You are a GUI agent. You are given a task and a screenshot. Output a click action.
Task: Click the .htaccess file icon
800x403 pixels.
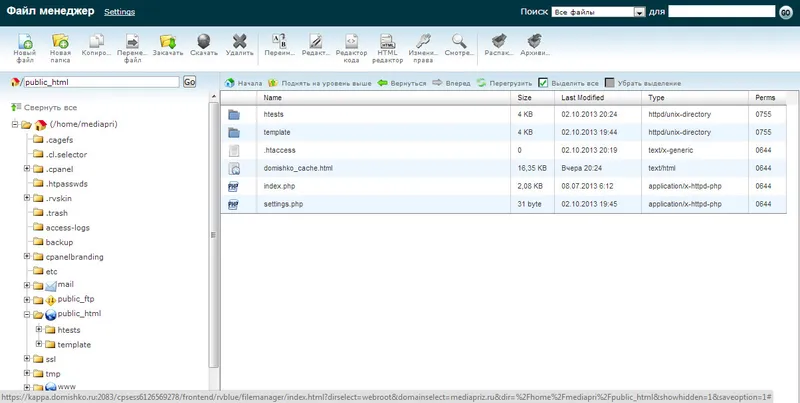tap(234, 150)
